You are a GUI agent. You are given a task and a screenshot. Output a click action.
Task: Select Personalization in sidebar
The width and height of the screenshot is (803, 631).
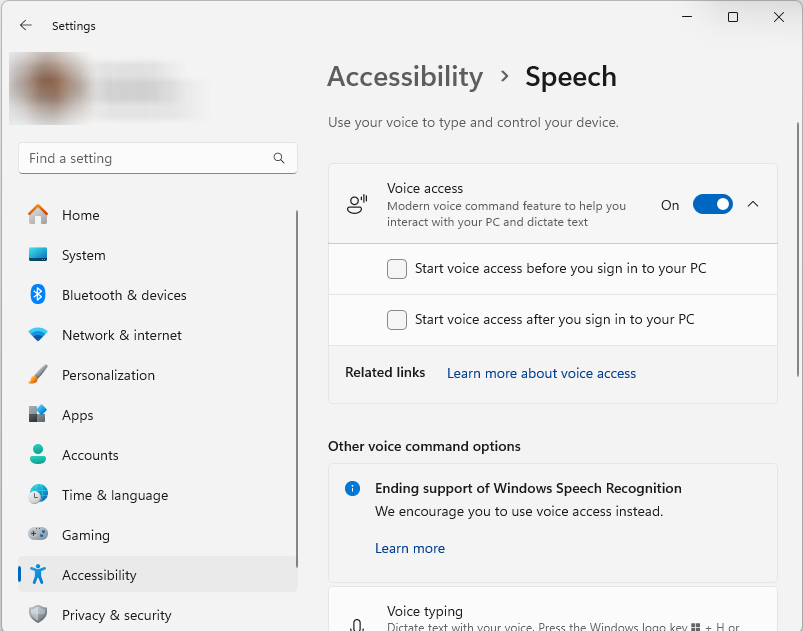click(x=158, y=375)
